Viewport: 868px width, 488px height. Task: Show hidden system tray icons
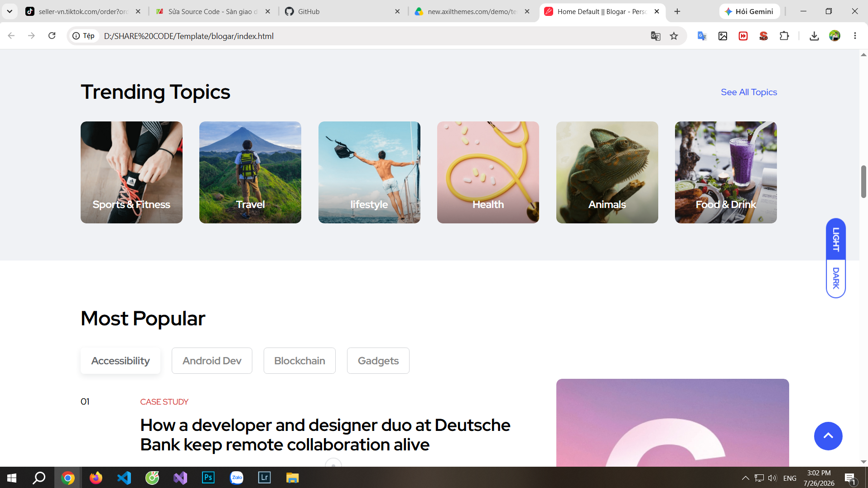745,478
